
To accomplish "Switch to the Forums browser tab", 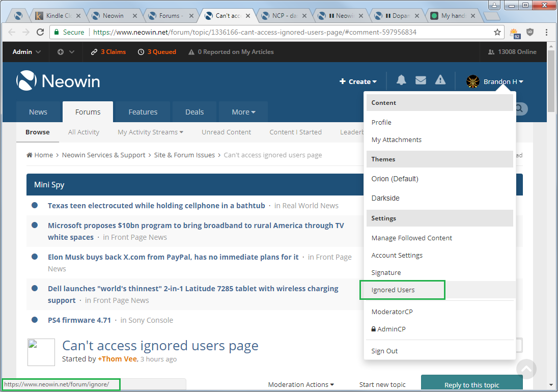I will tap(170, 16).
